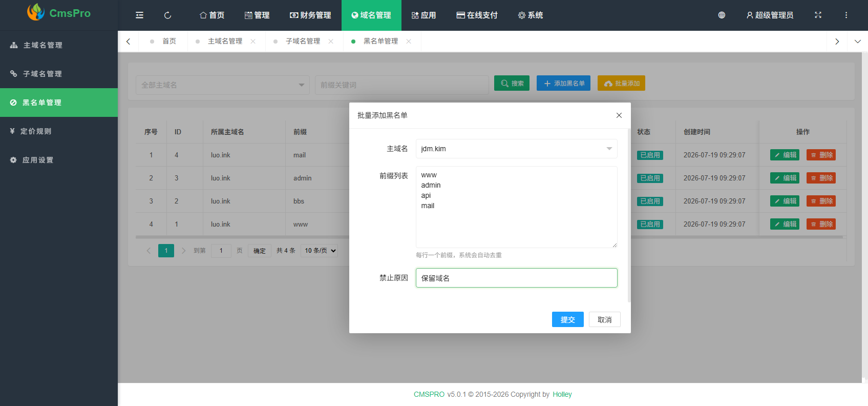Screen dimensions: 868x406
Task: Select the 域名管理 top menu
Action: click(x=371, y=15)
